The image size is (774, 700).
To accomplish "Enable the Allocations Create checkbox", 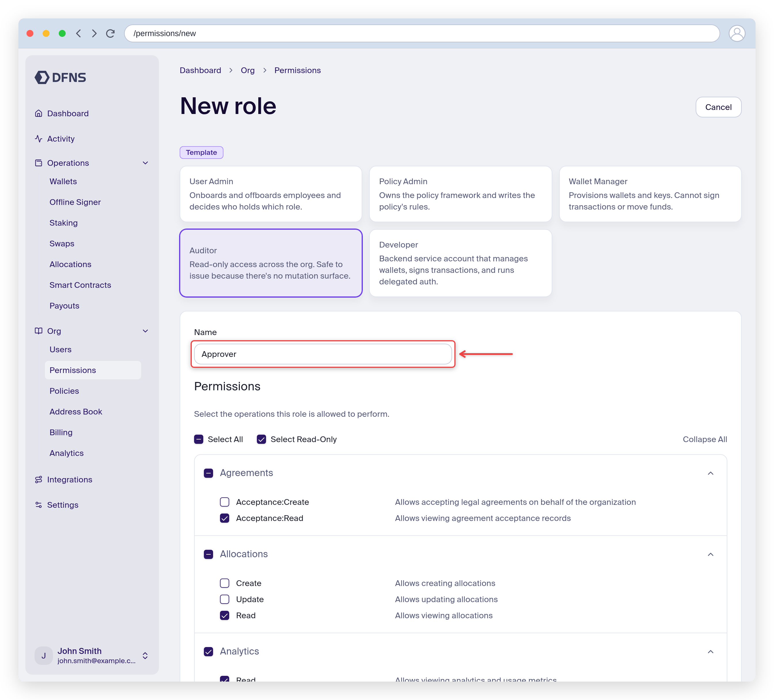I will coord(225,583).
